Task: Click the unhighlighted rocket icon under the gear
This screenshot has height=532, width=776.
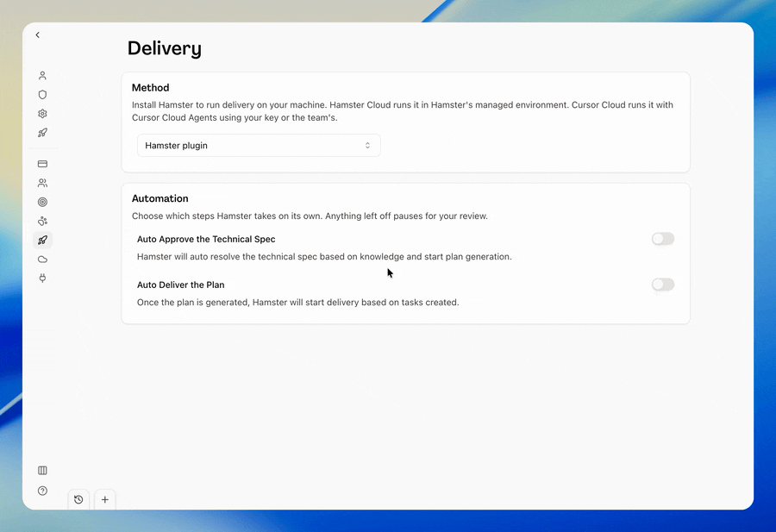Action: 42,133
